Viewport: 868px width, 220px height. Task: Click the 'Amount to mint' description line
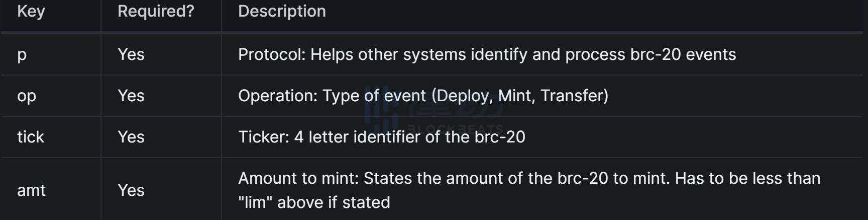coord(529,178)
